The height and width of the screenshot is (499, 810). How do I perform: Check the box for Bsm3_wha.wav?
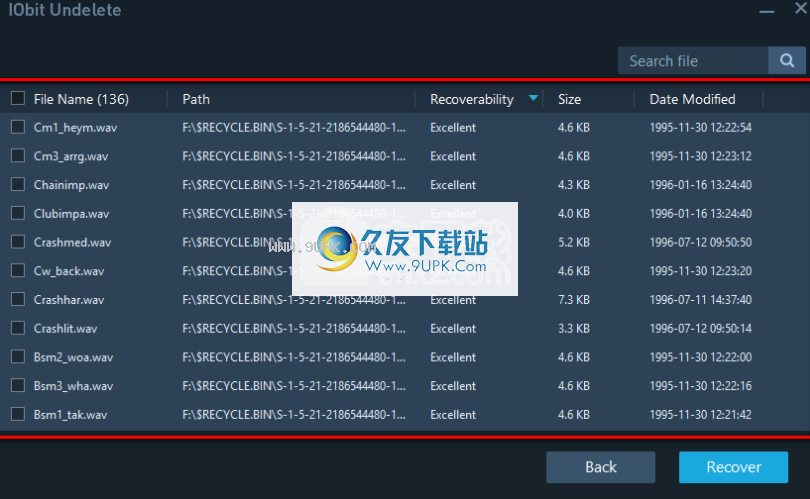(18, 385)
